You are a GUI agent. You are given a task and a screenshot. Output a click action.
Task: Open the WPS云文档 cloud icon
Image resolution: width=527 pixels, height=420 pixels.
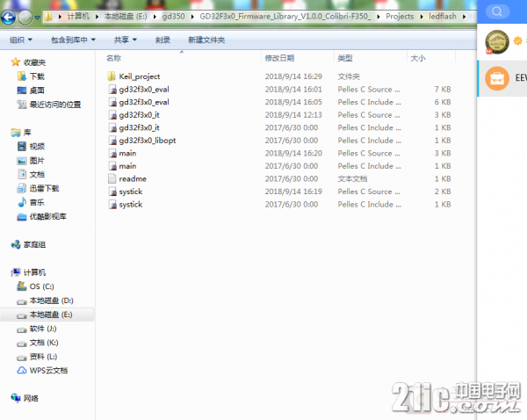tap(22, 371)
